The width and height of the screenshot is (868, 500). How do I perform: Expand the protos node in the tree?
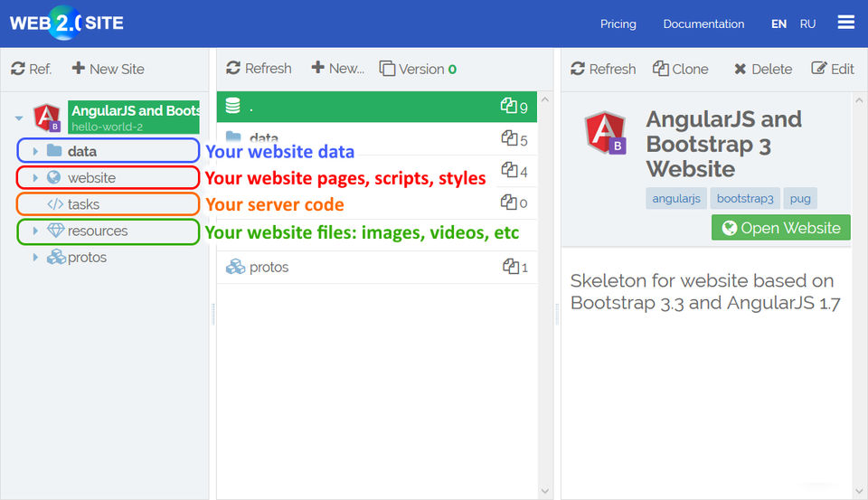[x=35, y=257]
